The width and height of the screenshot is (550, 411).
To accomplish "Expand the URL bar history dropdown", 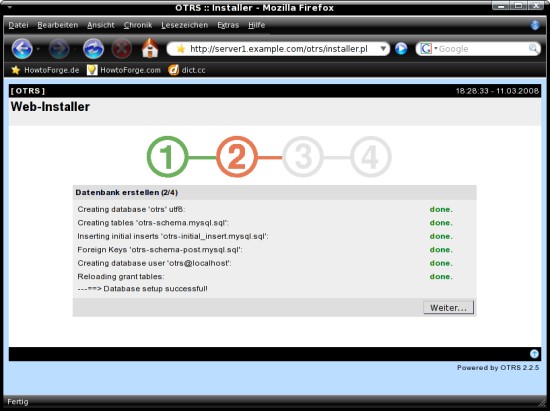I will [383, 49].
